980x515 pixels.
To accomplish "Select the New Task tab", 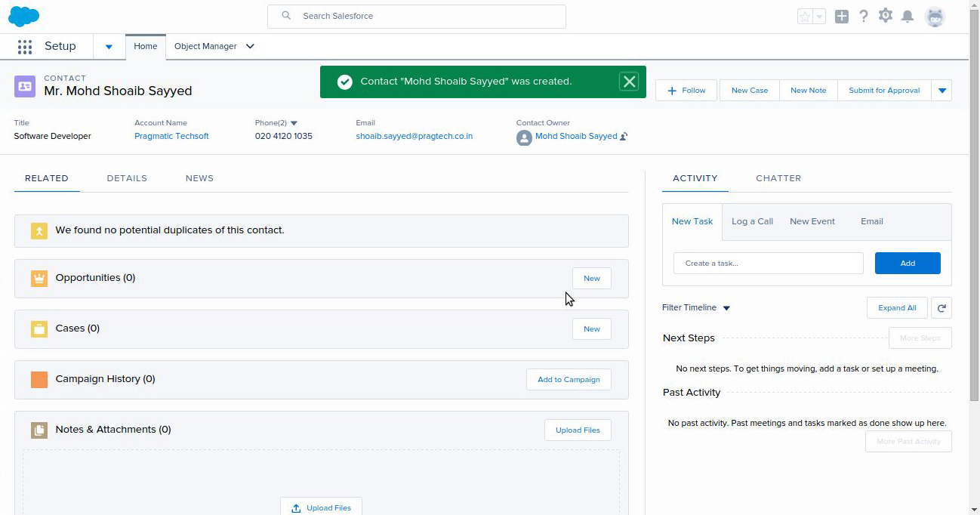I will pyautogui.click(x=692, y=222).
